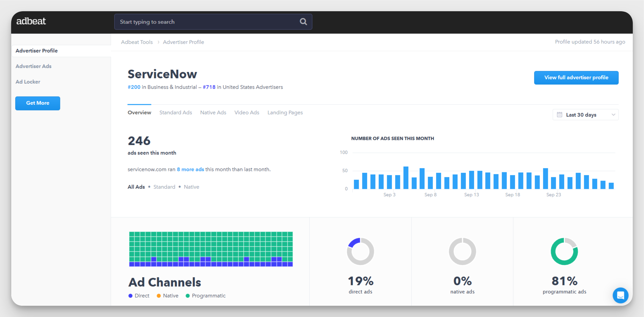
Task: Click the Programmatic green legend dot
Action: pos(187,296)
